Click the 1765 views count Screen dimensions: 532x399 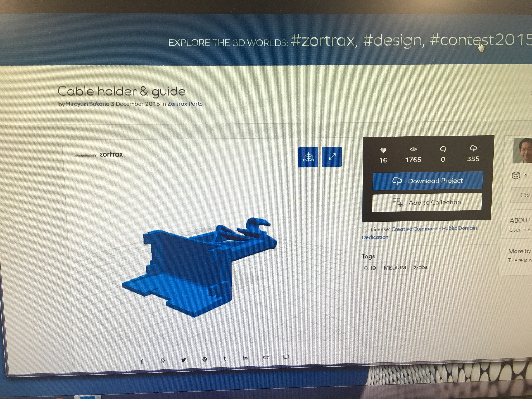pos(413,160)
